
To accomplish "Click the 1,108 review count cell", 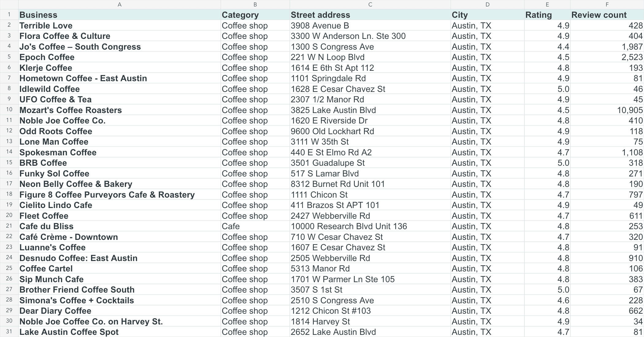I will coord(607,152).
